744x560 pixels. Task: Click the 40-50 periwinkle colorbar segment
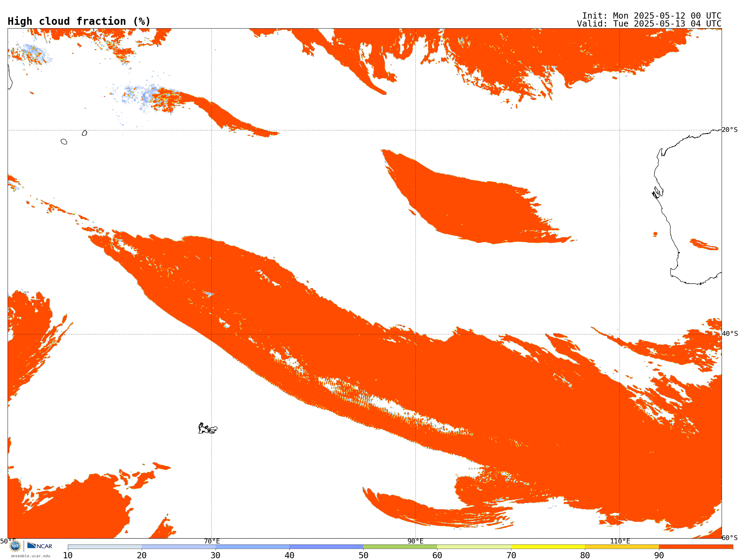[x=326, y=547]
